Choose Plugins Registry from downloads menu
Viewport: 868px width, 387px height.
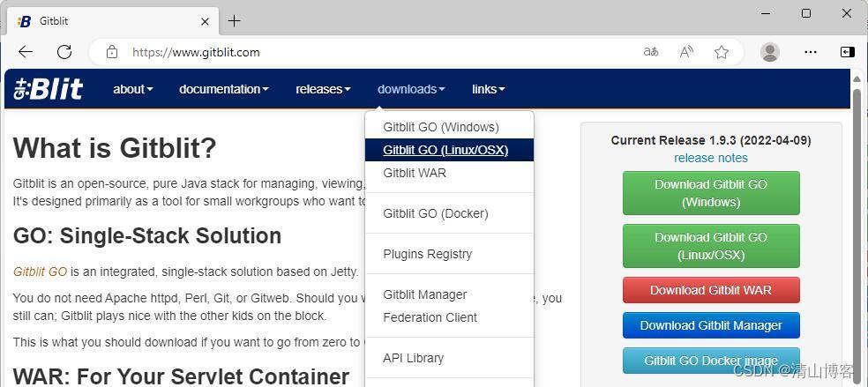(x=428, y=254)
